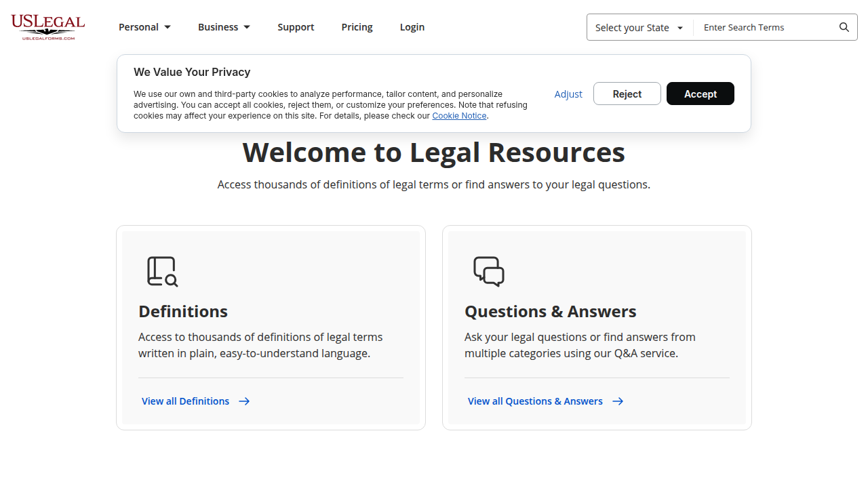Open the Business dropdown menu
This screenshot has width=868, height=488.
[x=224, y=27]
